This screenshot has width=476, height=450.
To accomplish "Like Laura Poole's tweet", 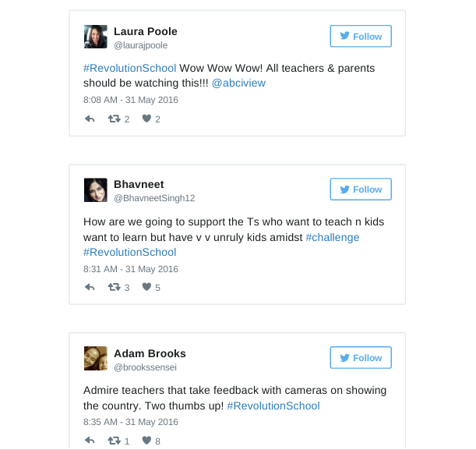I will click(146, 119).
